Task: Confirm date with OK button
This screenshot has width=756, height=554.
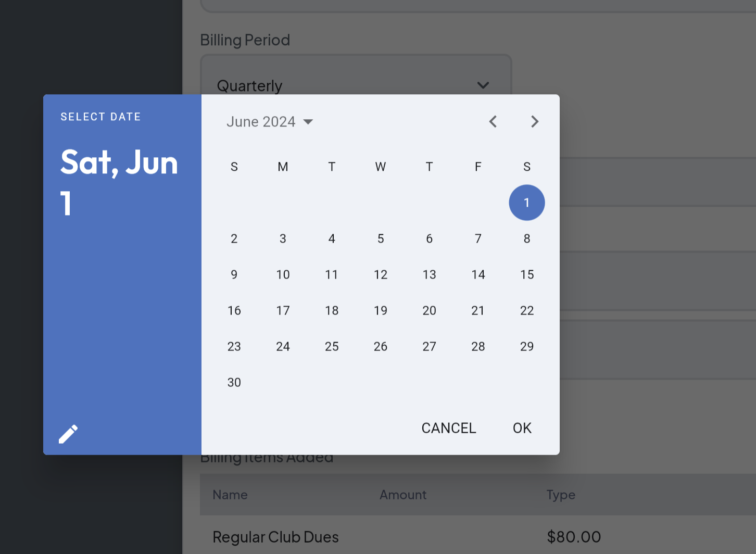Action: coord(522,428)
